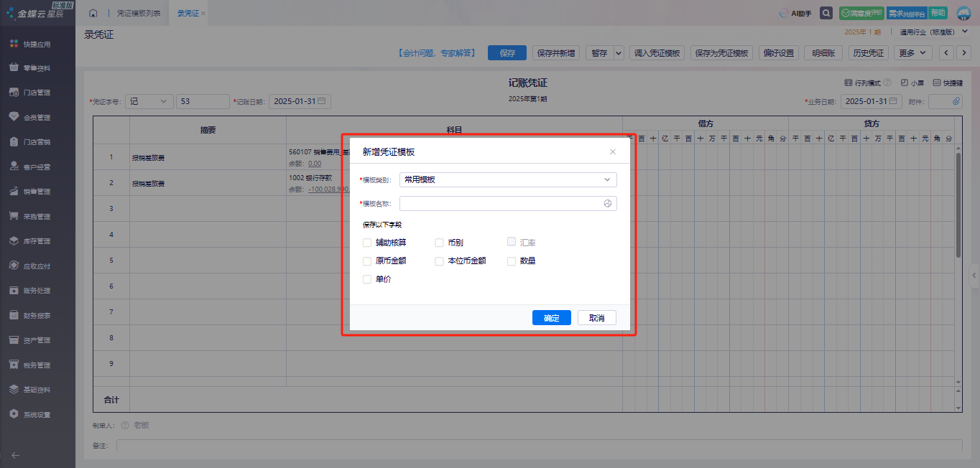Screen dimensions: 980x468
Task: Tick the 原币金额 checkbox
Action: [367, 261]
